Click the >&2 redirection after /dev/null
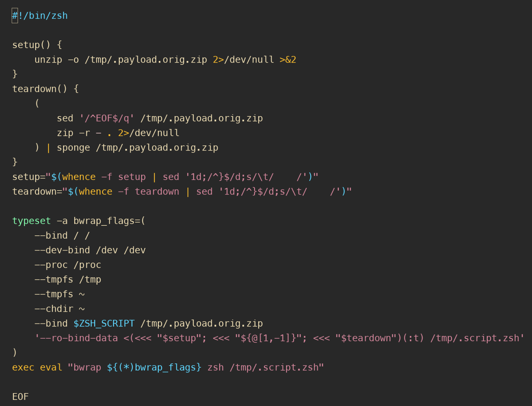 click(288, 60)
